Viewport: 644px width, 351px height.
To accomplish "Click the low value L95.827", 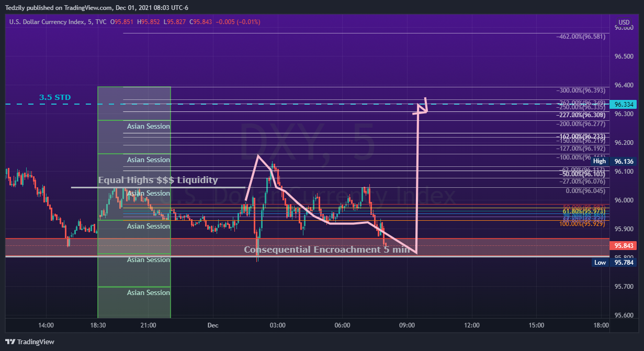I will pos(175,22).
